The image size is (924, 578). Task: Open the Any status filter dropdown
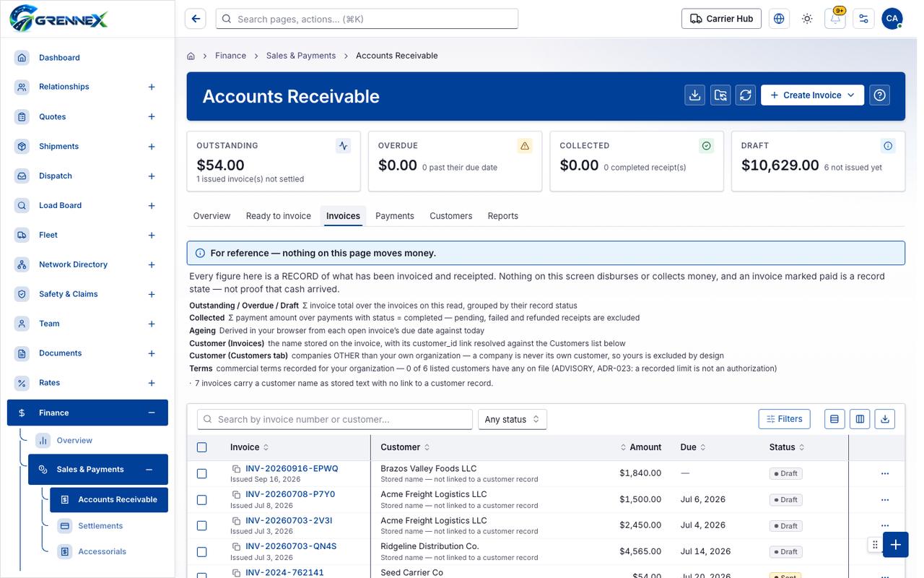(x=513, y=419)
